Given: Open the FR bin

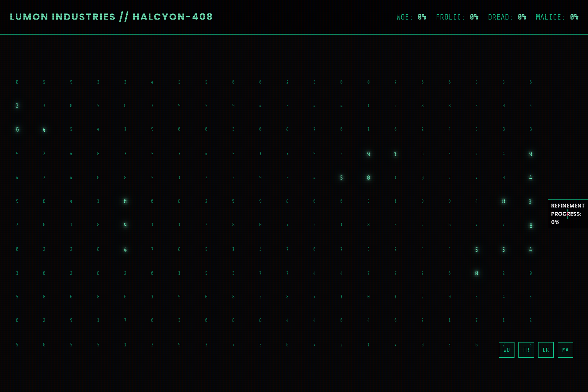Looking at the screenshot, I should [526, 350].
